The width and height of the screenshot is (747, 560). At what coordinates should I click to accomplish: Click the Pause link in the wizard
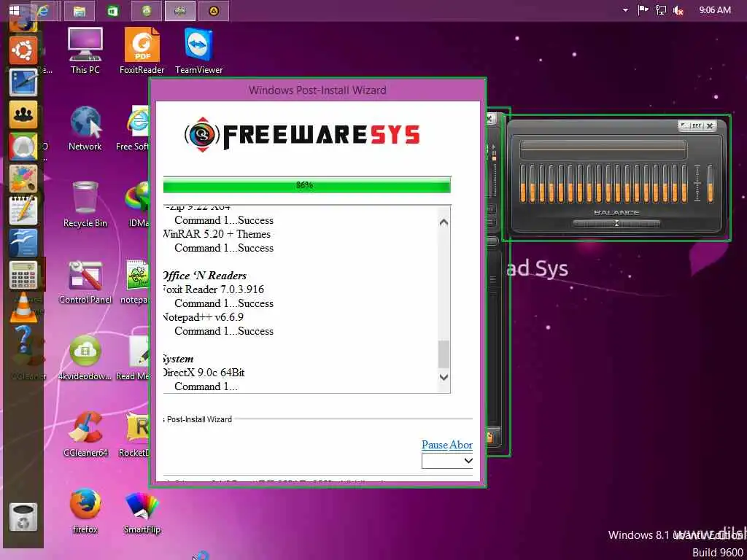[435, 445]
